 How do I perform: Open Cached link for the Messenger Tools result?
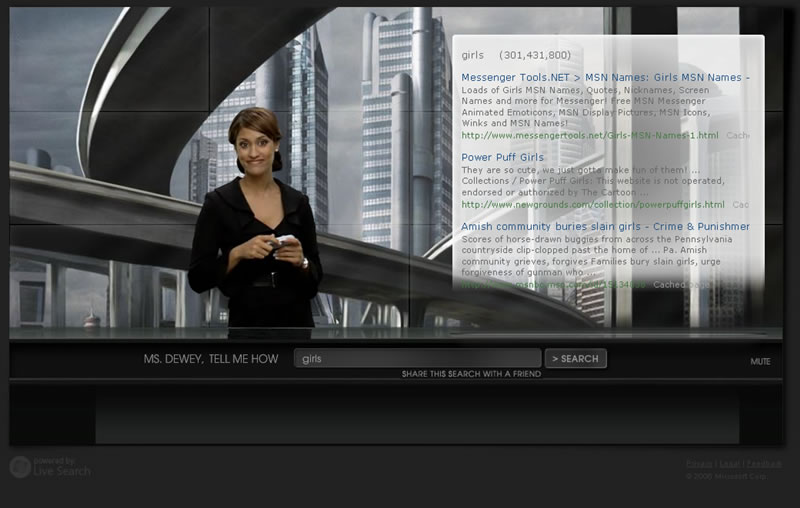pyautogui.click(x=738, y=135)
